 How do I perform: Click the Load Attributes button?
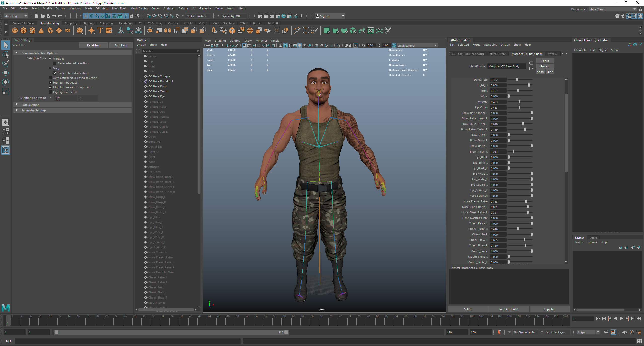(508, 309)
